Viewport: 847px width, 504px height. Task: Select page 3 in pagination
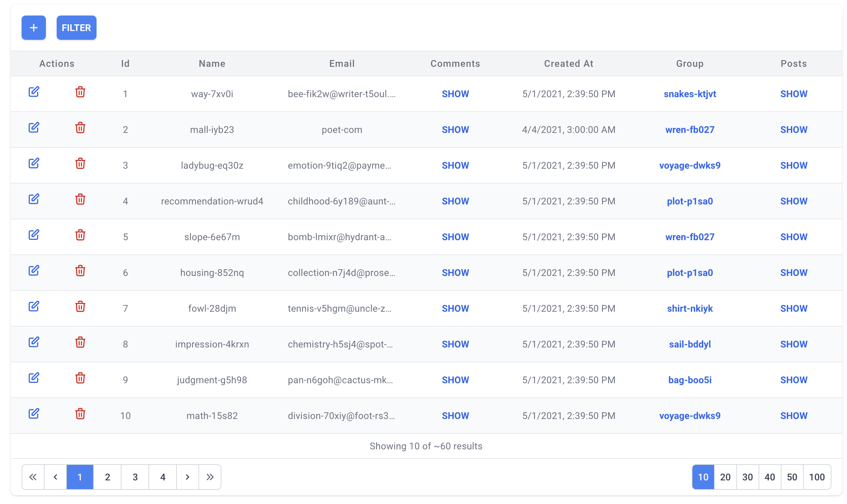click(135, 477)
